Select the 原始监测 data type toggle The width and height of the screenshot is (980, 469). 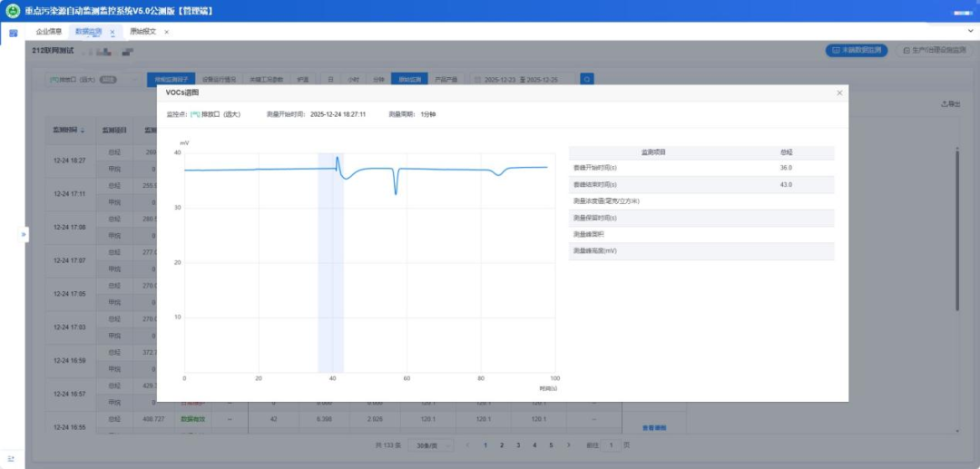click(x=409, y=80)
